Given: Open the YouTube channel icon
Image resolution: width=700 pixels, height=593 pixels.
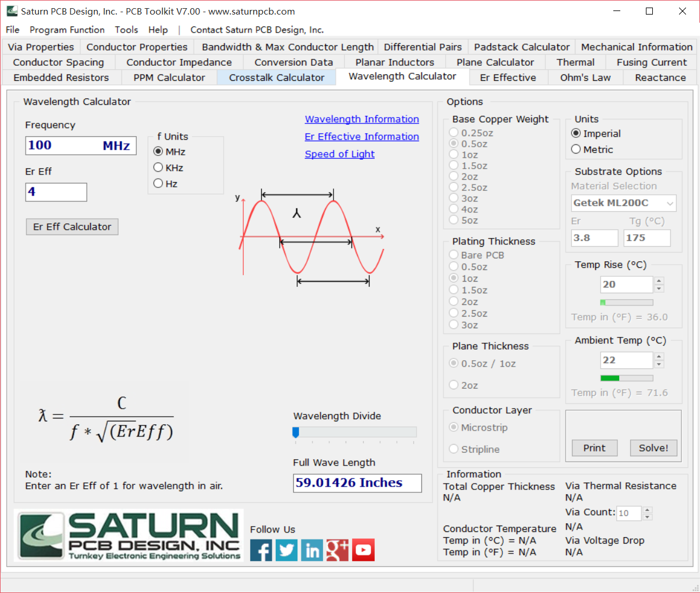Looking at the screenshot, I should click(x=363, y=549).
